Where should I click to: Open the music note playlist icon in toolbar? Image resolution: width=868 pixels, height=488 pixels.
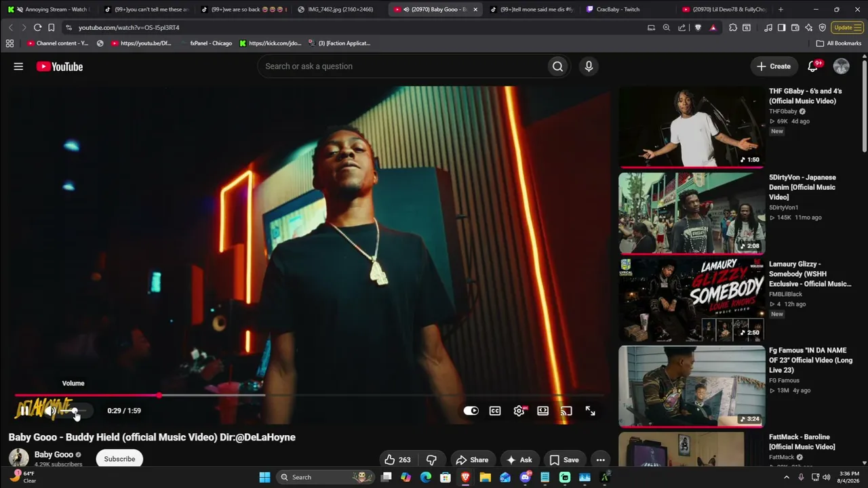[x=768, y=28]
